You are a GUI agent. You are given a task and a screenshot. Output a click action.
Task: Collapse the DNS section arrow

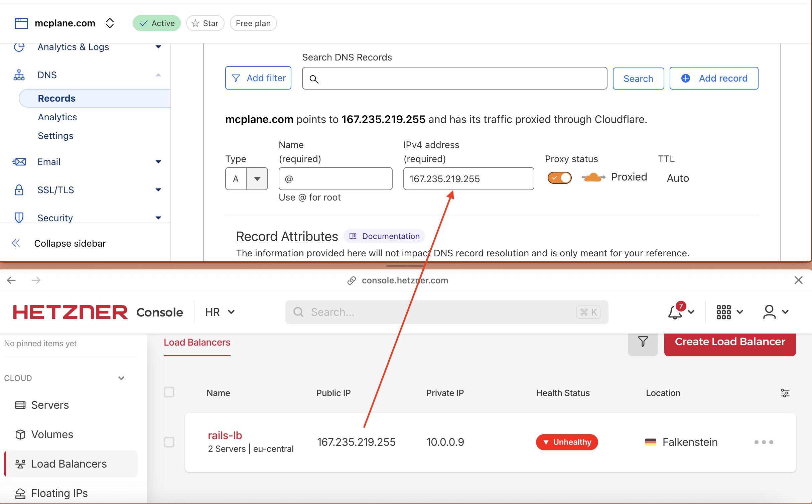[158, 75]
